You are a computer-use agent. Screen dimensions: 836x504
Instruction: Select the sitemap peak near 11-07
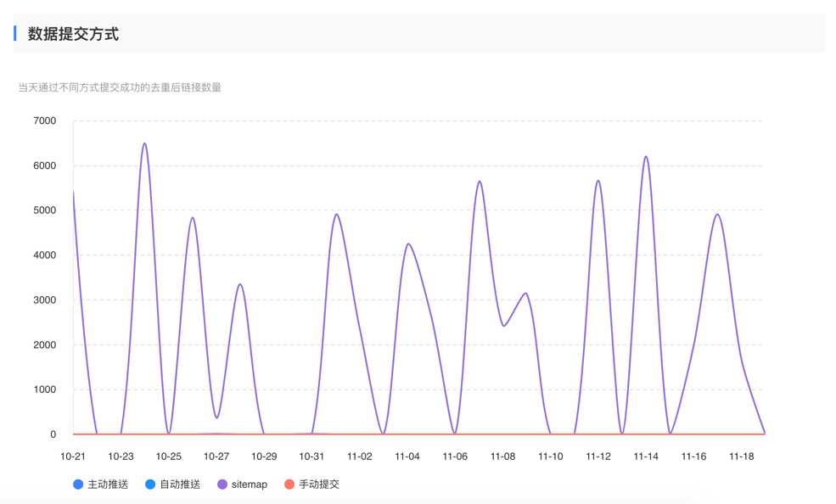coord(480,182)
